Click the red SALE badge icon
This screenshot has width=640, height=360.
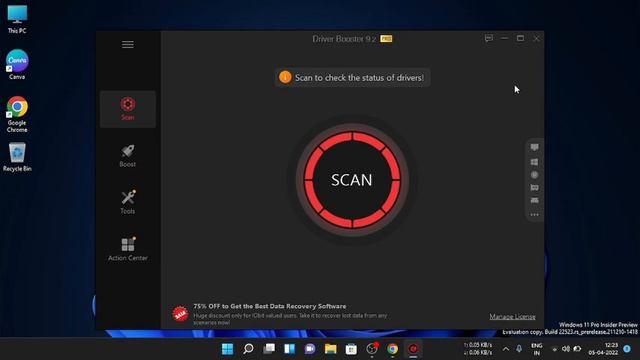(x=180, y=314)
